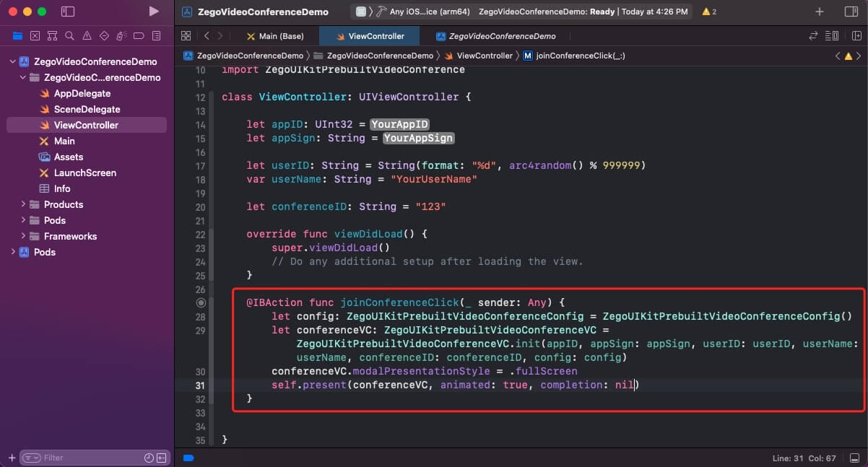Click the YourAppSign placeholder token
This screenshot has height=467, width=868.
(419, 138)
